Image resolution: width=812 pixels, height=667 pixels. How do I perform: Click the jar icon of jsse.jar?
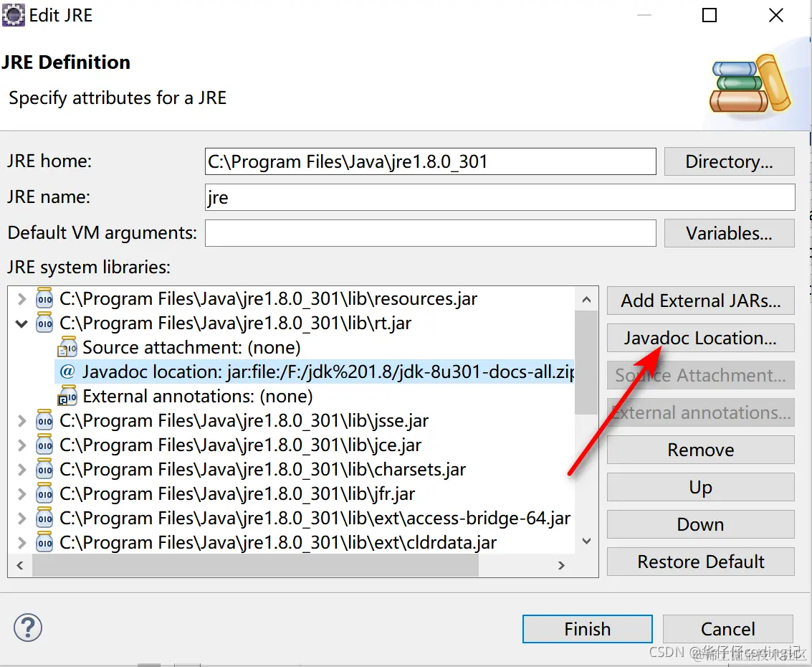pyautogui.click(x=44, y=420)
